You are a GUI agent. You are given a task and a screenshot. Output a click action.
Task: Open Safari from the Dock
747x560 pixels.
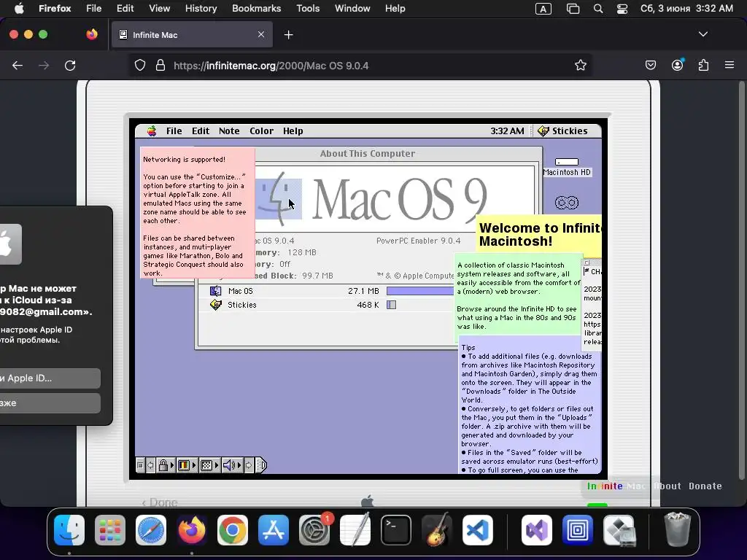point(150,530)
